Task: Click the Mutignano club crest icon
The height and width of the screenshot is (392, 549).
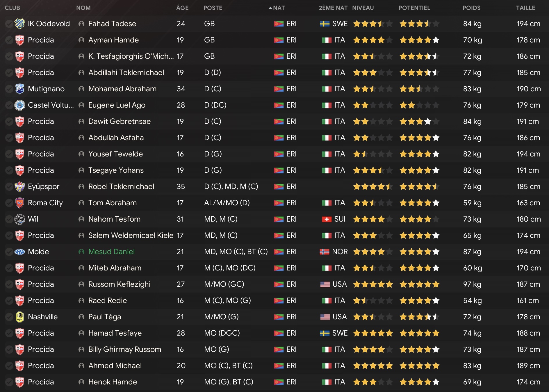Action: click(x=20, y=89)
